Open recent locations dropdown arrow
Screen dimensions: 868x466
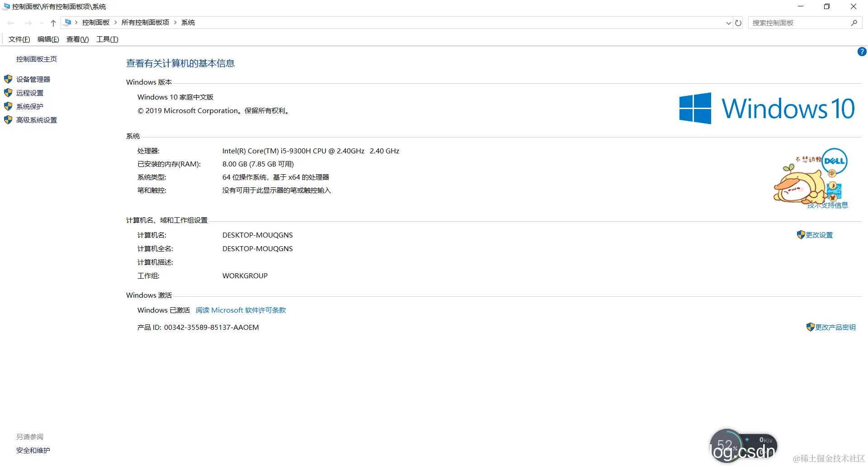click(x=42, y=23)
